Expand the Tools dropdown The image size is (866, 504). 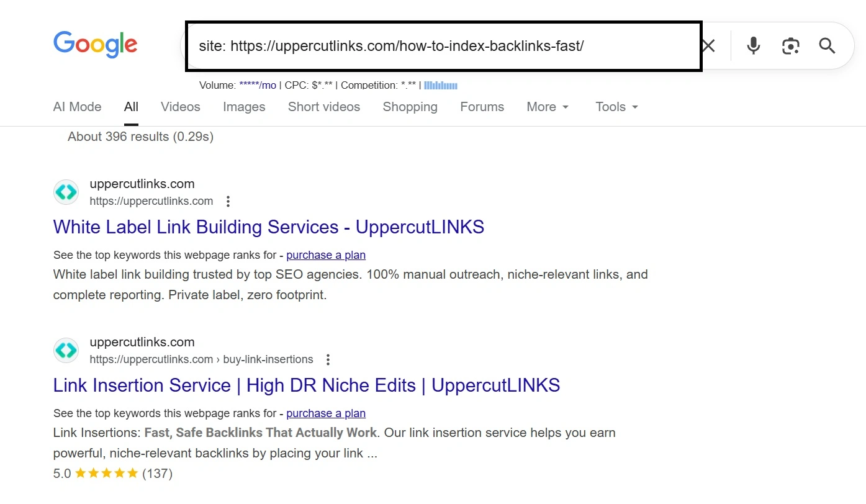coord(616,107)
